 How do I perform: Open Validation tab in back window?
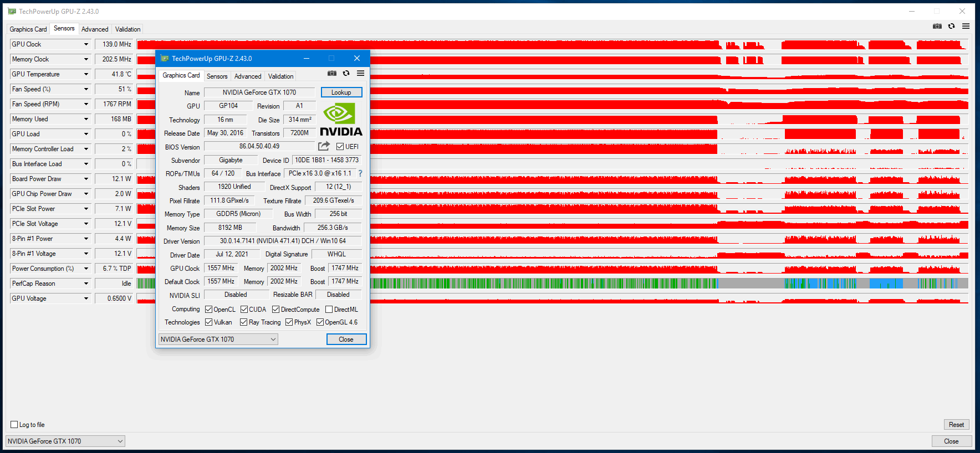(127, 29)
